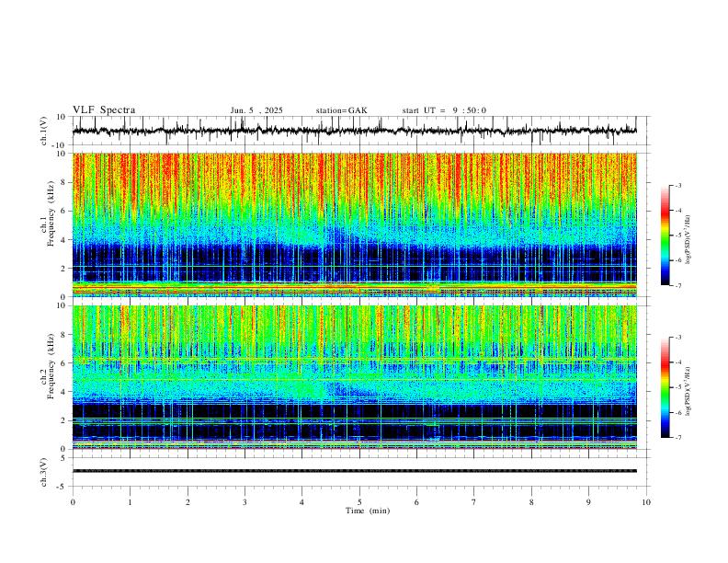Click the '-7' label on ch.2 color bar
Image resolution: width=728 pixels, height=563 pixels.
pyautogui.click(x=677, y=437)
